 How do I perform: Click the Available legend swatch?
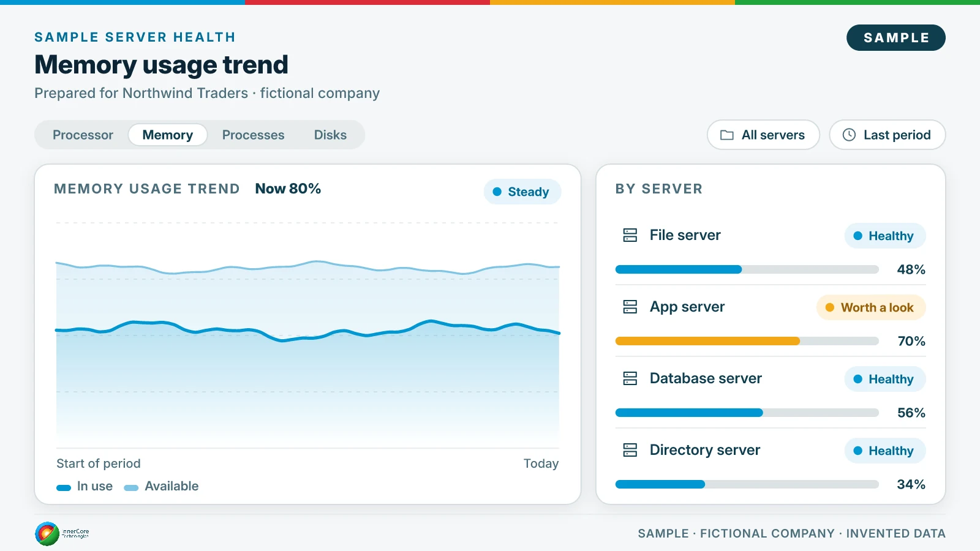(x=131, y=488)
